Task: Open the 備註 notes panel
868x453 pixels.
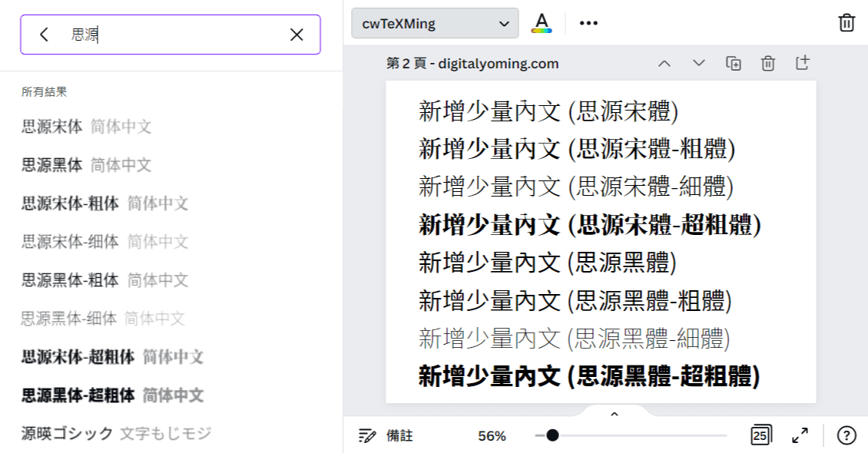Action: coord(386,436)
